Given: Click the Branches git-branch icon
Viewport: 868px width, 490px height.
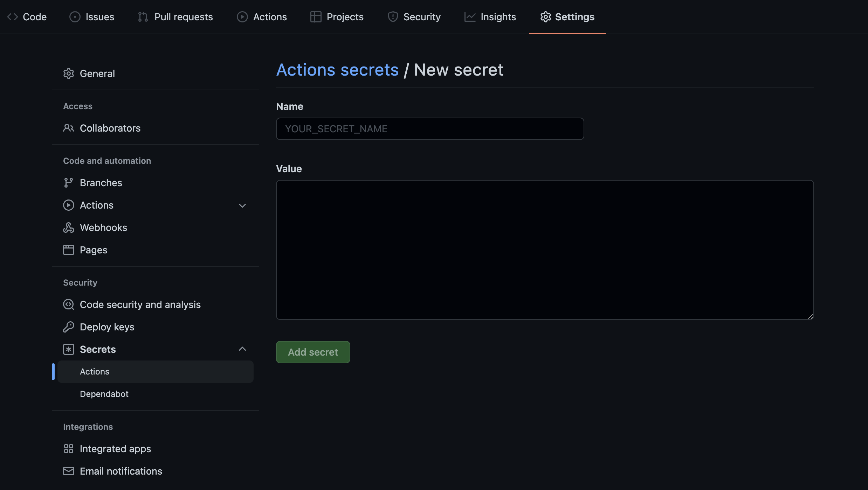Looking at the screenshot, I should pos(68,183).
